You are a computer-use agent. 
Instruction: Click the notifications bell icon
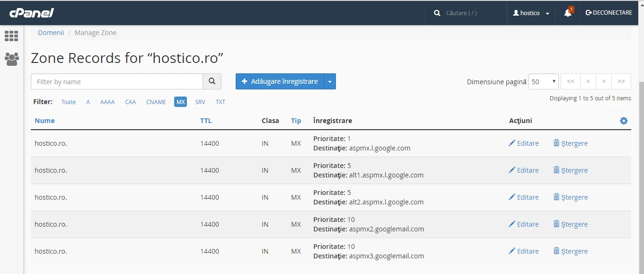coord(567,13)
